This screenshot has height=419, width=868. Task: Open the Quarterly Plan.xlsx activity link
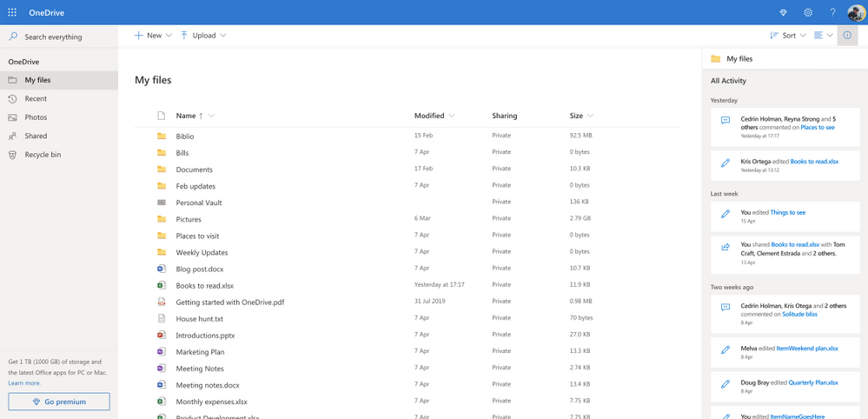(813, 382)
